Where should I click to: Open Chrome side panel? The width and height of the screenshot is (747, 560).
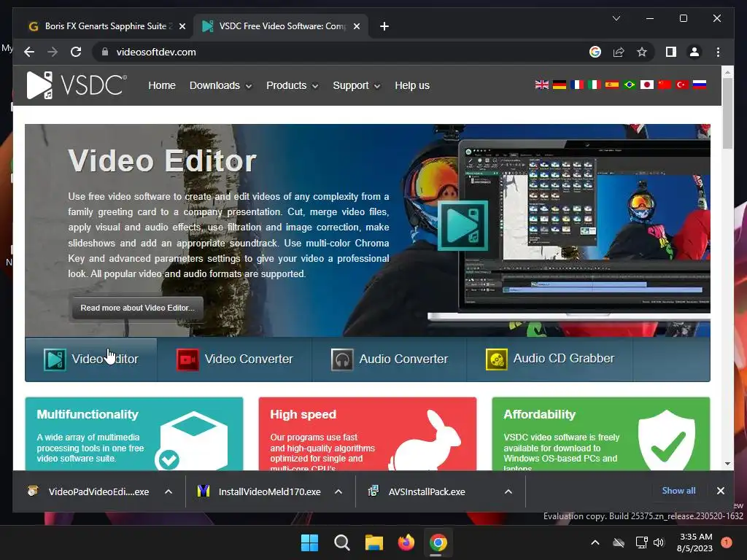pyautogui.click(x=671, y=52)
